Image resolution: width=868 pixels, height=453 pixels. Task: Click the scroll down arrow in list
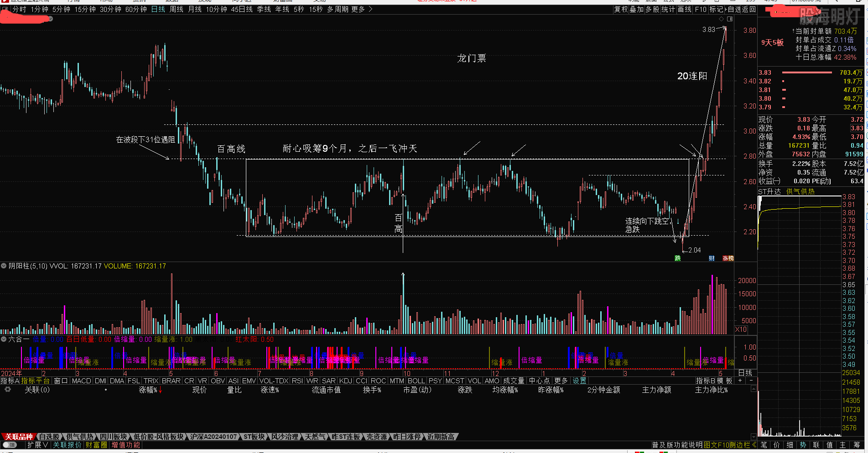[754, 436]
